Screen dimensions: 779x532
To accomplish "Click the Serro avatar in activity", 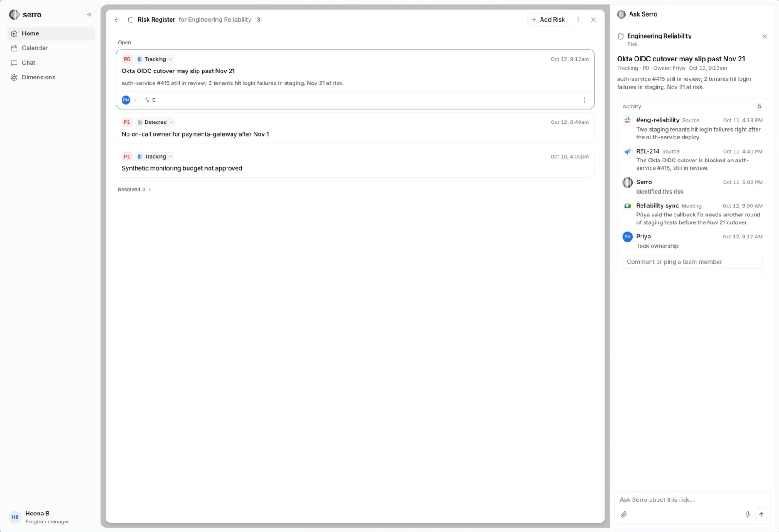I will click(x=628, y=183).
